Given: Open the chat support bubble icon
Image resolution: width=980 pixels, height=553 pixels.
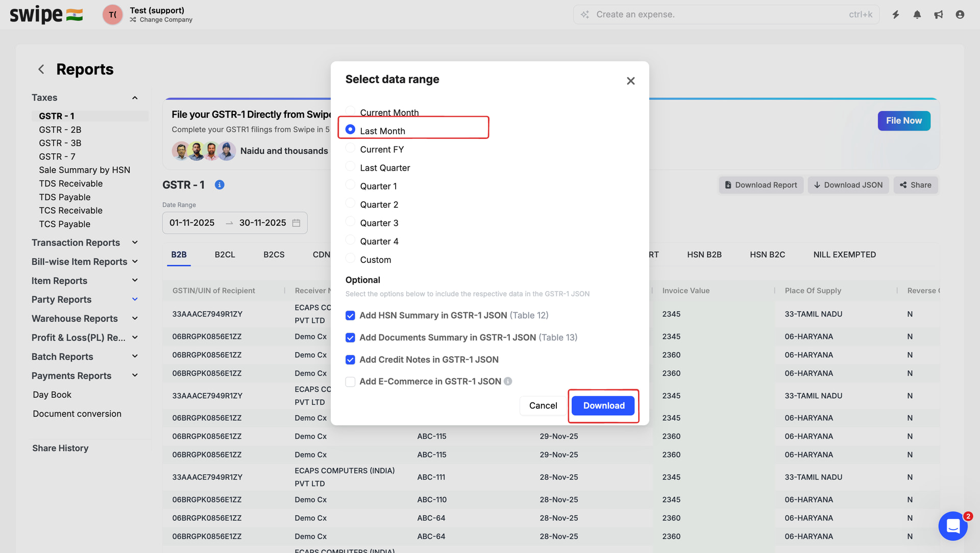Looking at the screenshot, I should (x=952, y=525).
